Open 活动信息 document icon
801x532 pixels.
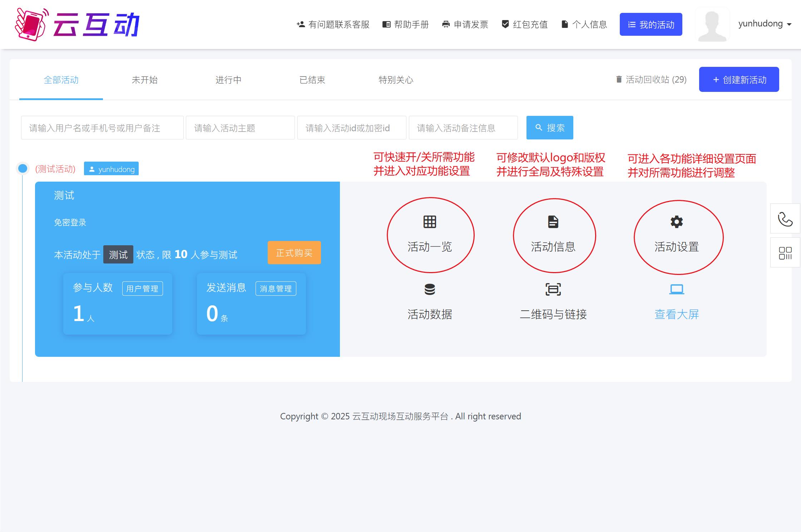click(553, 222)
